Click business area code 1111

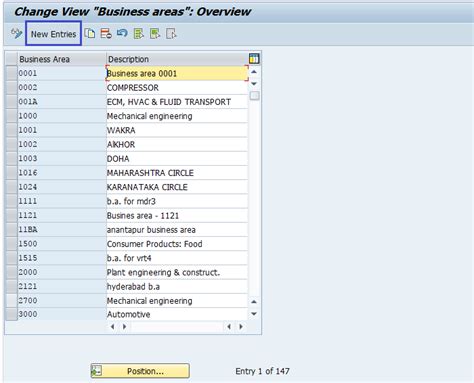coord(62,201)
